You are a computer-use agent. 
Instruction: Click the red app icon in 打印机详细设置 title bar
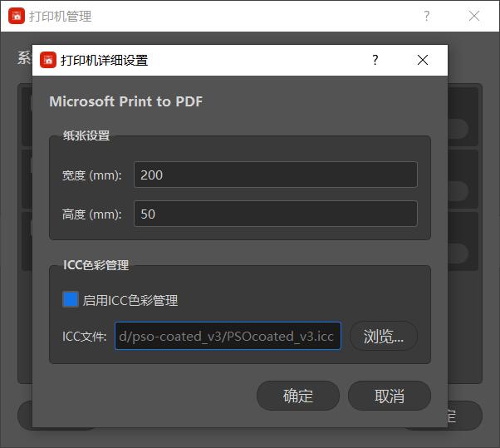point(48,60)
